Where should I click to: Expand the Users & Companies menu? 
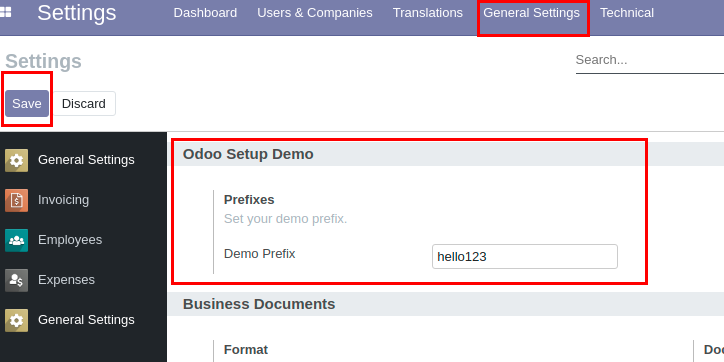315,13
